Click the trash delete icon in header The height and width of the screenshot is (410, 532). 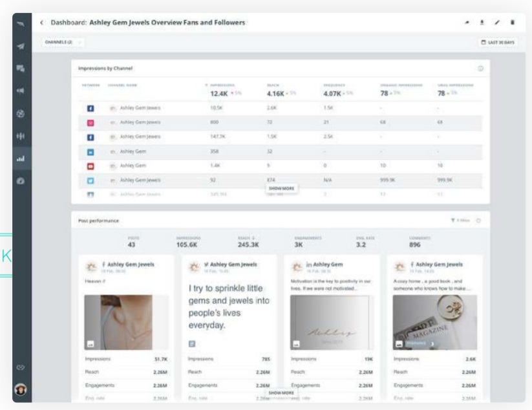point(513,23)
